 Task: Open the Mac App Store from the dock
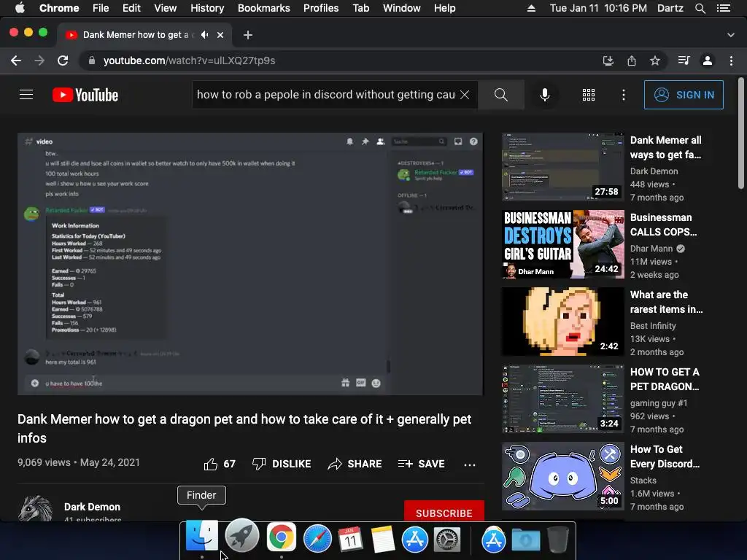[x=414, y=539]
